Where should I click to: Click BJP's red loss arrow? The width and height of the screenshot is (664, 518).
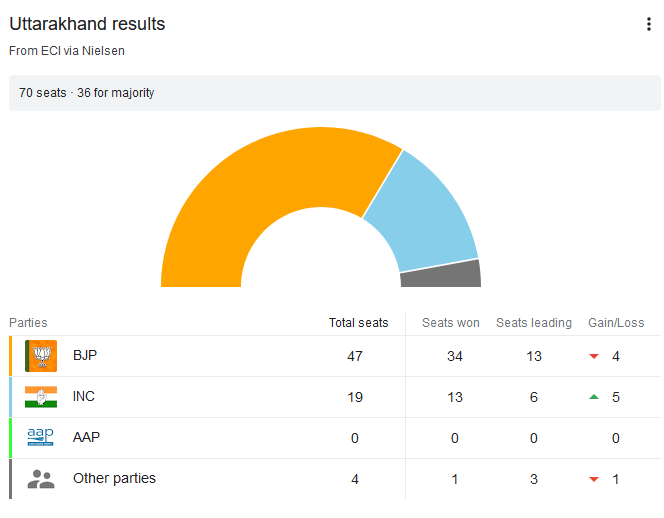(x=594, y=357)
